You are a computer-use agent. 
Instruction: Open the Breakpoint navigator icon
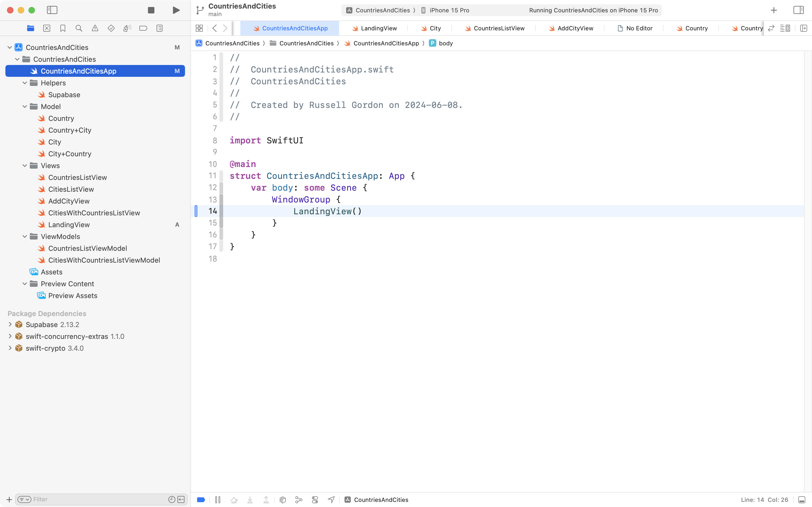(x=143, y=28)
